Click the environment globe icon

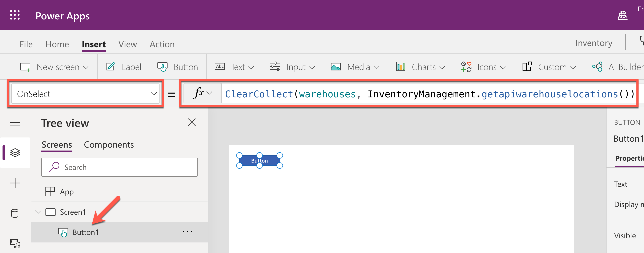[x=623, y=15]
